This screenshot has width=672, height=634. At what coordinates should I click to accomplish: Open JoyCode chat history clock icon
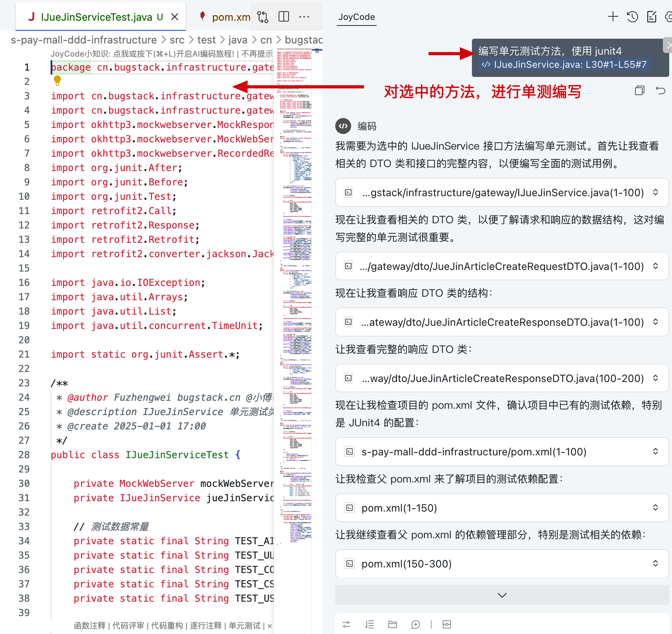(x=632, y=17)
